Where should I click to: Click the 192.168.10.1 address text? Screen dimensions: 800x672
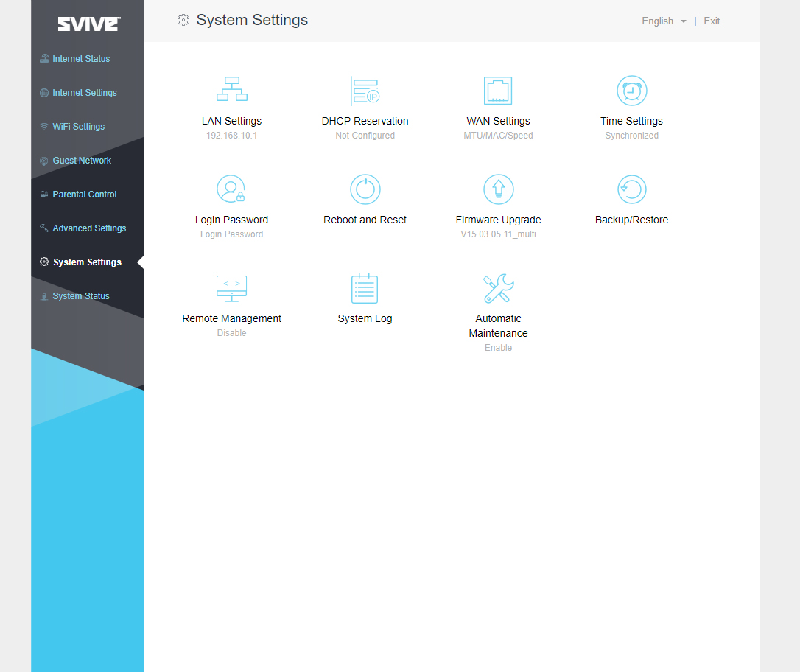(x=231, y=136)
